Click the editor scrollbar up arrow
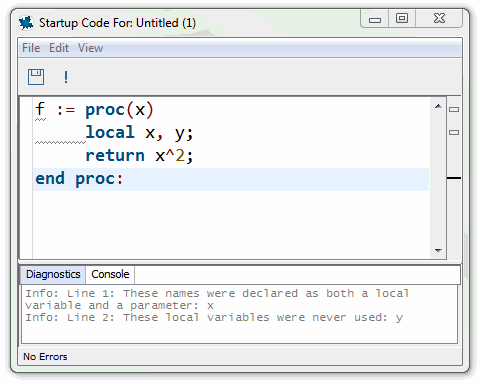 [438, 106]
